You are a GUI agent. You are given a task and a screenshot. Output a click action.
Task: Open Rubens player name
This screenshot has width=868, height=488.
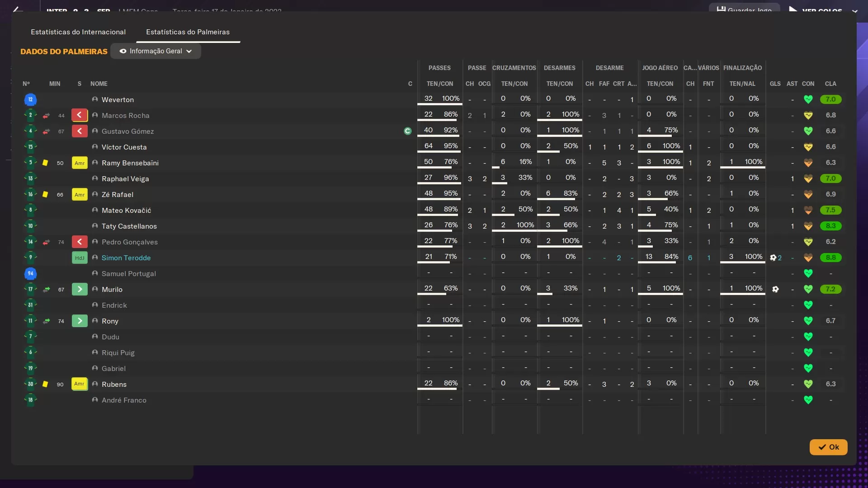(x=114, y=384)
